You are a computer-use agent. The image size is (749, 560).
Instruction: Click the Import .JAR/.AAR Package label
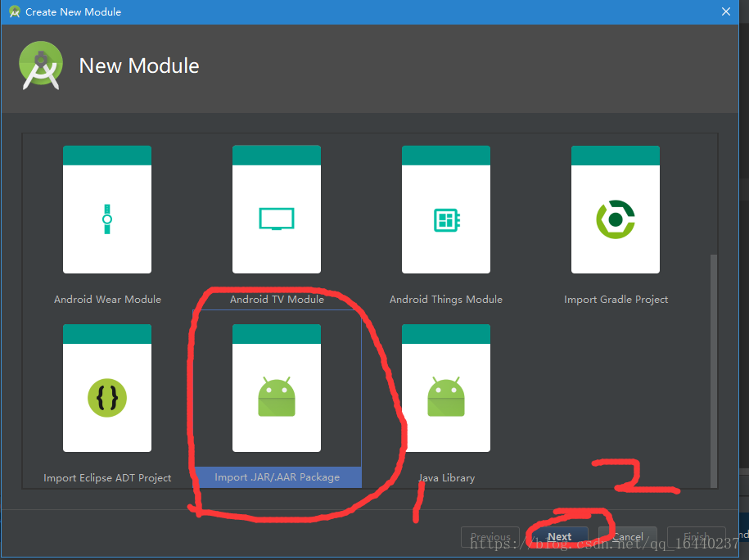click(277, 476)
